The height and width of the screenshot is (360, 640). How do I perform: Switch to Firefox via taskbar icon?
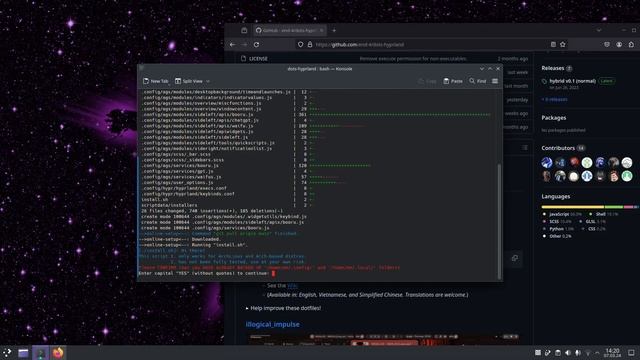(x=58, y=352)
